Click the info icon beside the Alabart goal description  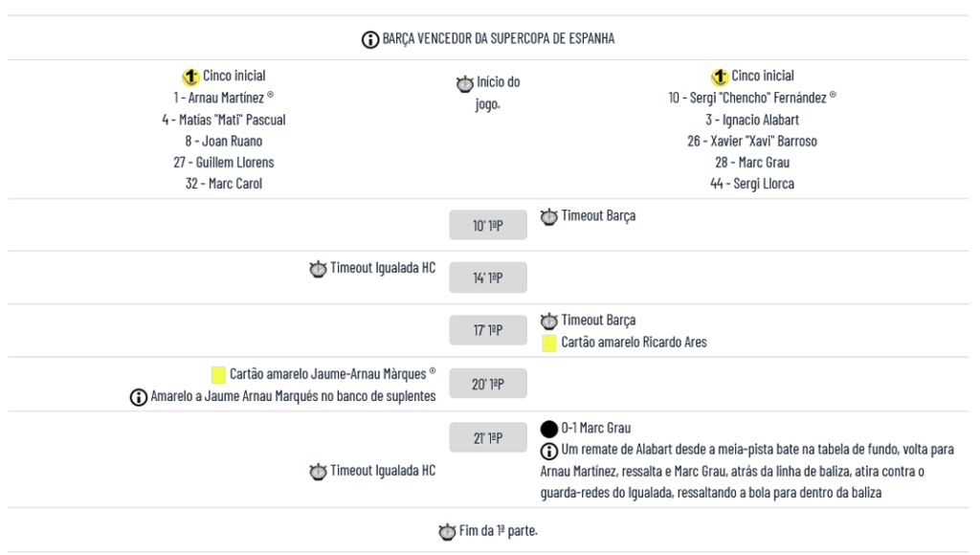549,451
